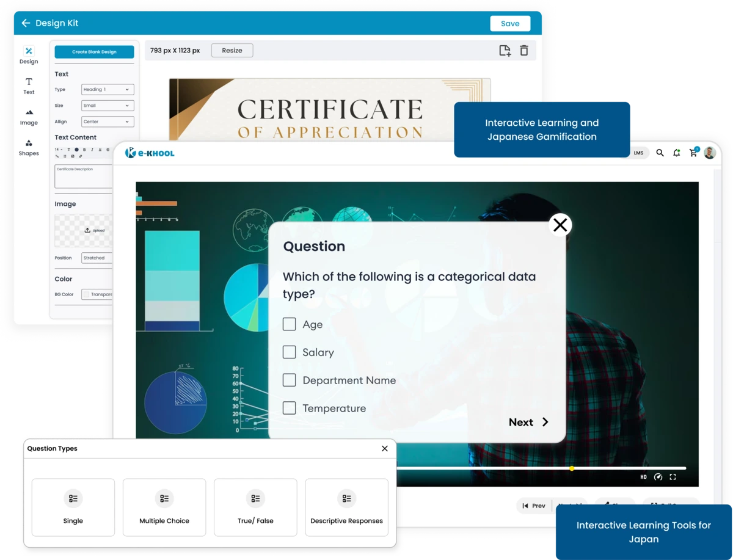Open the notifications bell icon
This screenshot has height=560, width=733.
[x=676, y=153]
